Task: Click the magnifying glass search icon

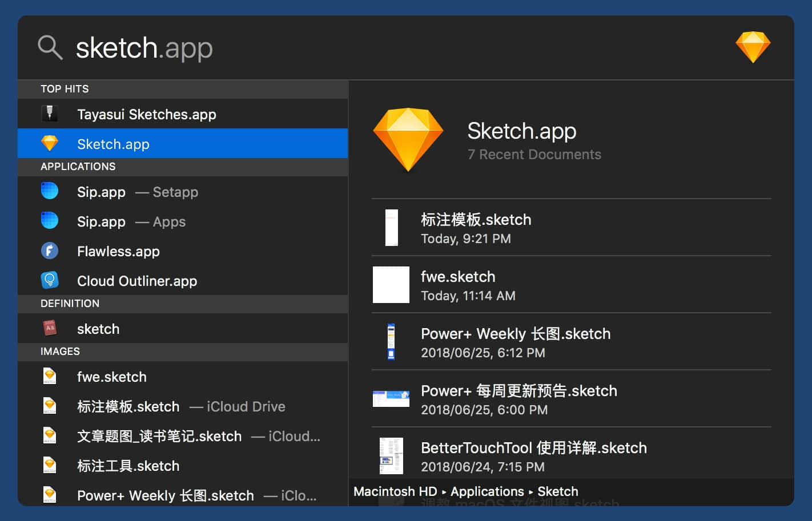Action: coord(50,47)
